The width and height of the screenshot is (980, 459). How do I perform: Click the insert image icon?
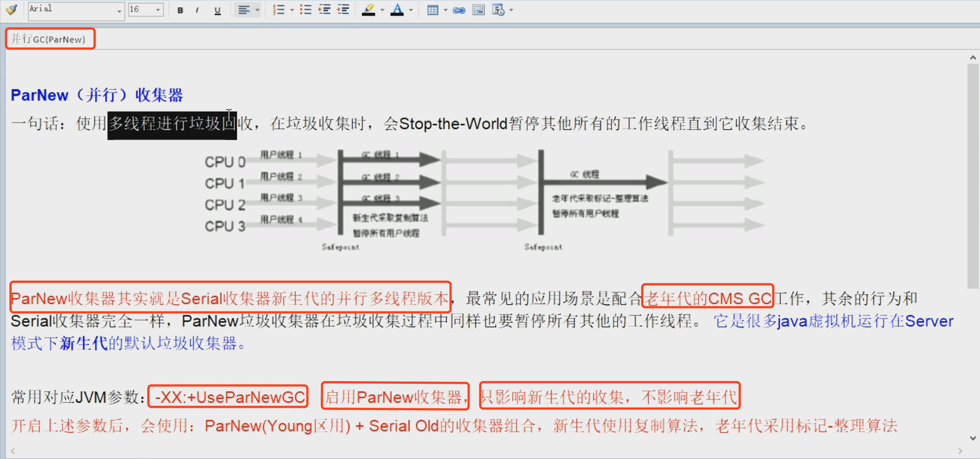point(478,10)
